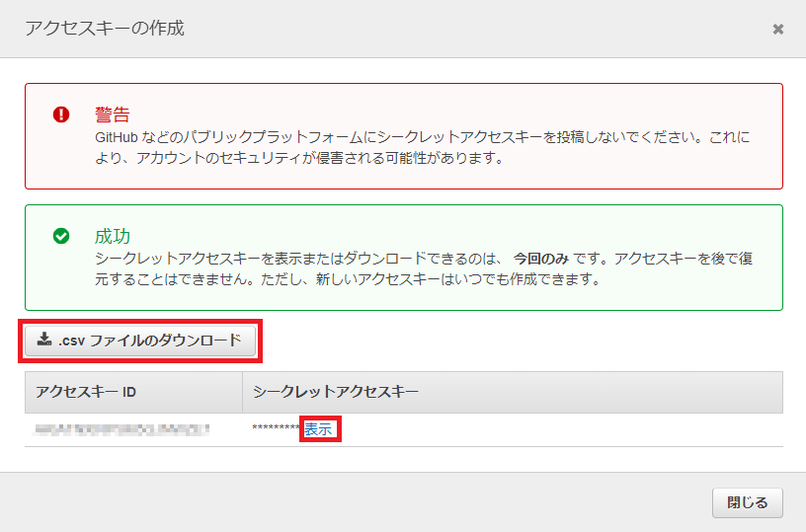Download the .csv file with access keys
Viewport: 806px width, 532px height.
[140, 341]
